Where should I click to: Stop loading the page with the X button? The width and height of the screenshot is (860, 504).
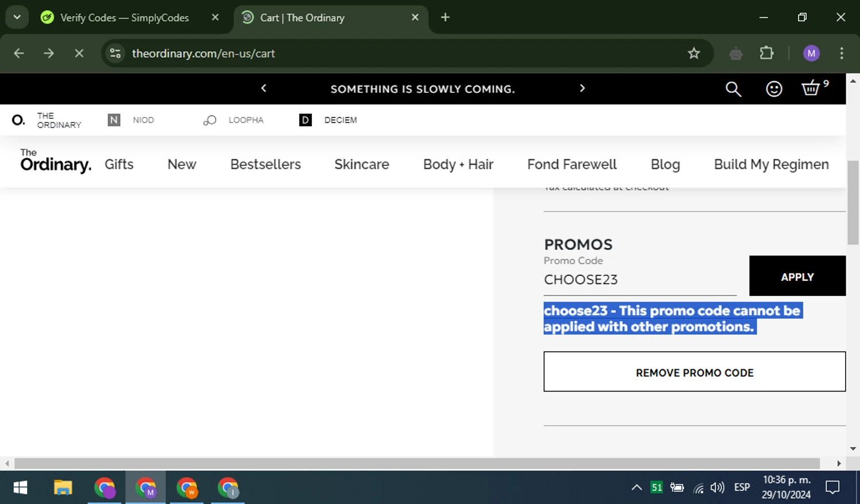click(79, 53)
